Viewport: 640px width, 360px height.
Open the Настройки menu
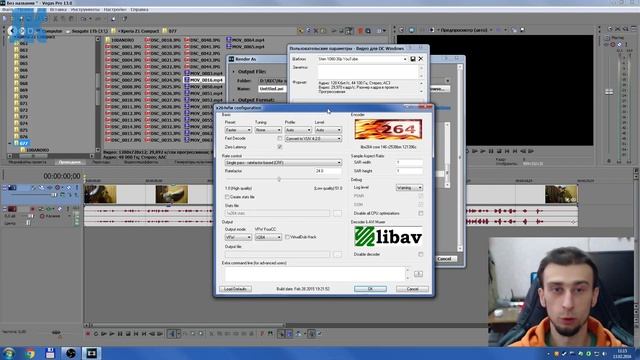115,9
